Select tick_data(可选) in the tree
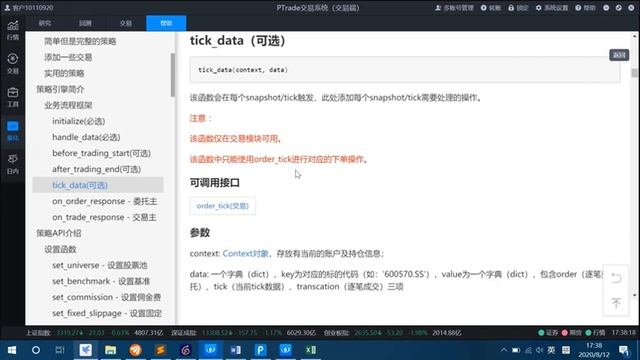640x360 pixels. 98,185
